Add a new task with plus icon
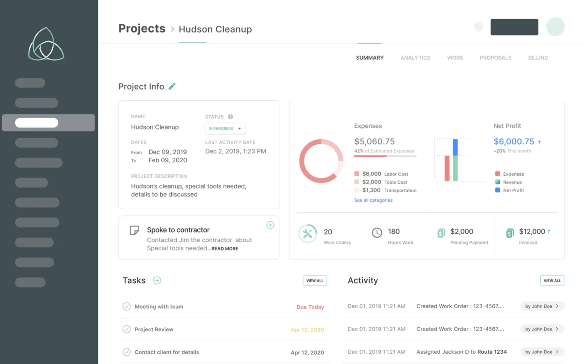This screenshot has width=588, height=364. pyautogui.click(x=157, y=280)
